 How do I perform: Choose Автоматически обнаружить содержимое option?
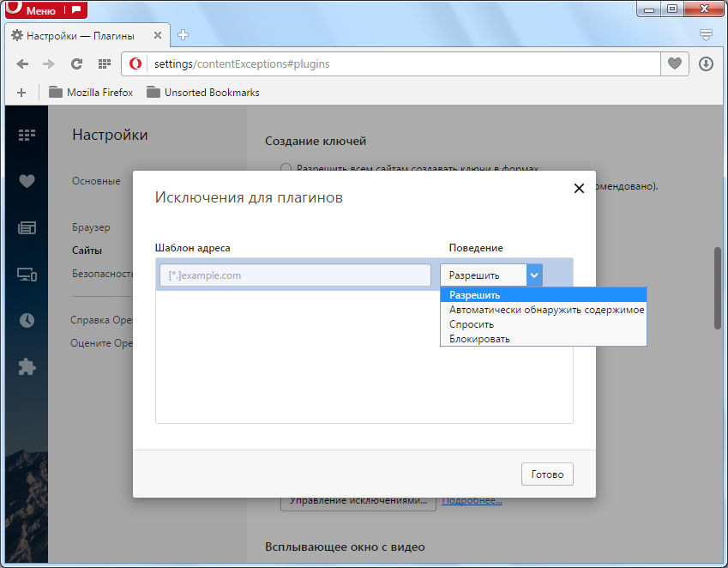coord(544,310)
